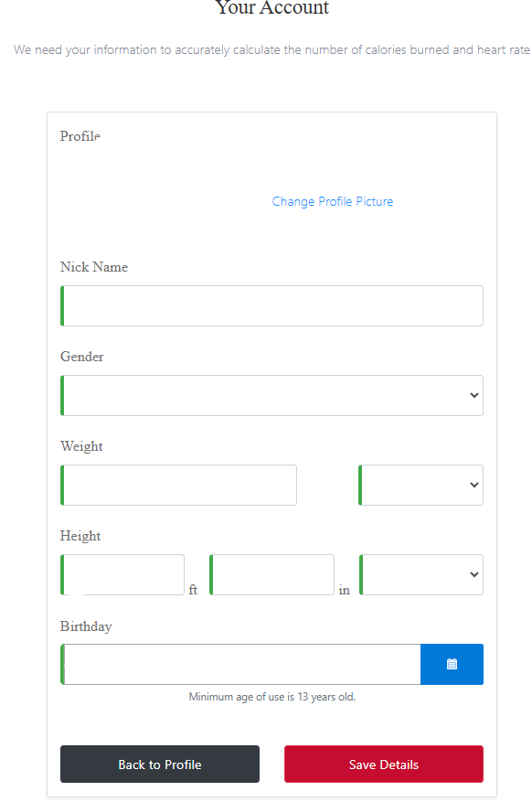Screen dimensions: 532x802
Task: Click the Height label text
Action: tap(80, 536)
